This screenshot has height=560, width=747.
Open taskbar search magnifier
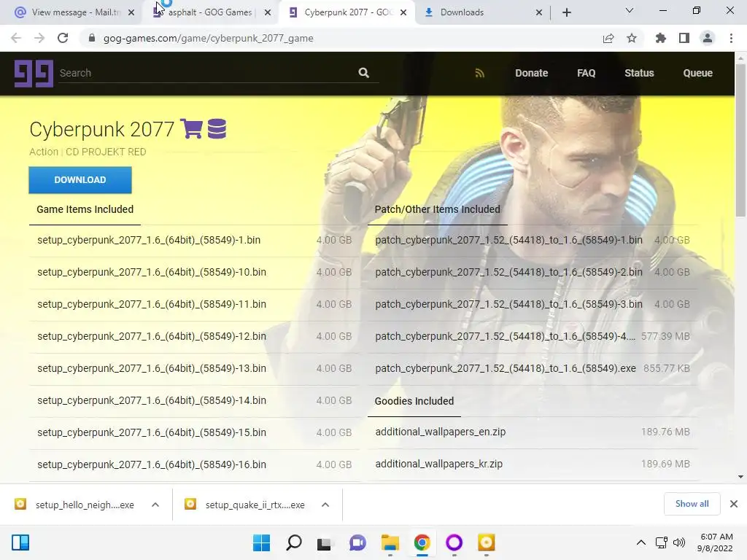[293, 542]
